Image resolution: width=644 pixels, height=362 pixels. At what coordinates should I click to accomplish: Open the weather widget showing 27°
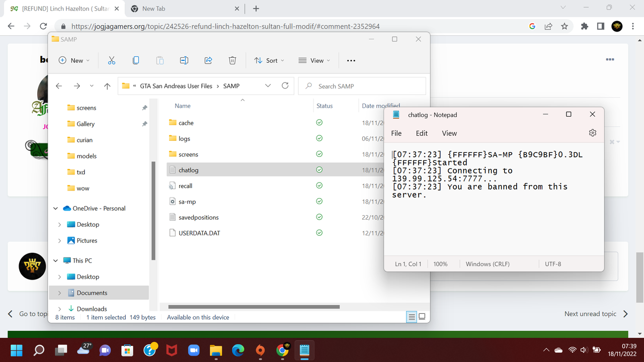(x=84, y=349)
